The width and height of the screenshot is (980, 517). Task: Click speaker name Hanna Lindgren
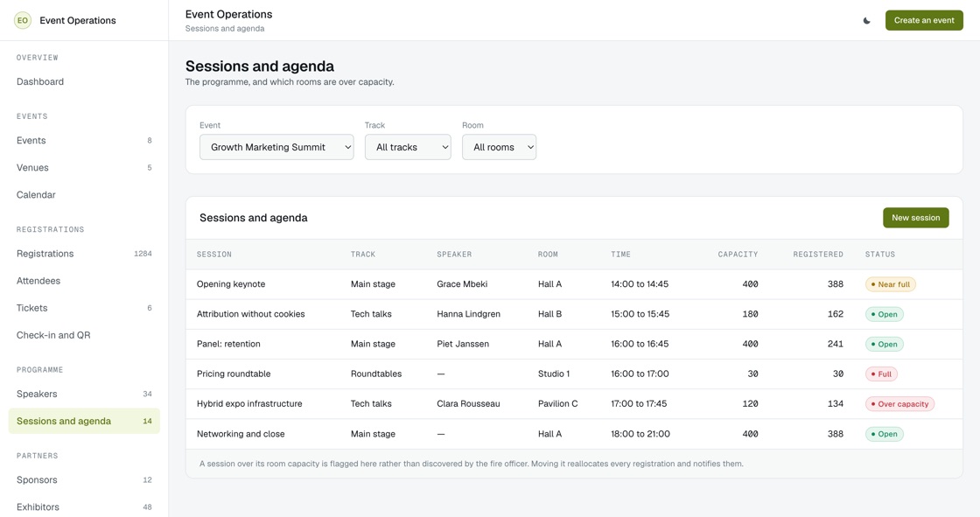(x=469, y=314)
